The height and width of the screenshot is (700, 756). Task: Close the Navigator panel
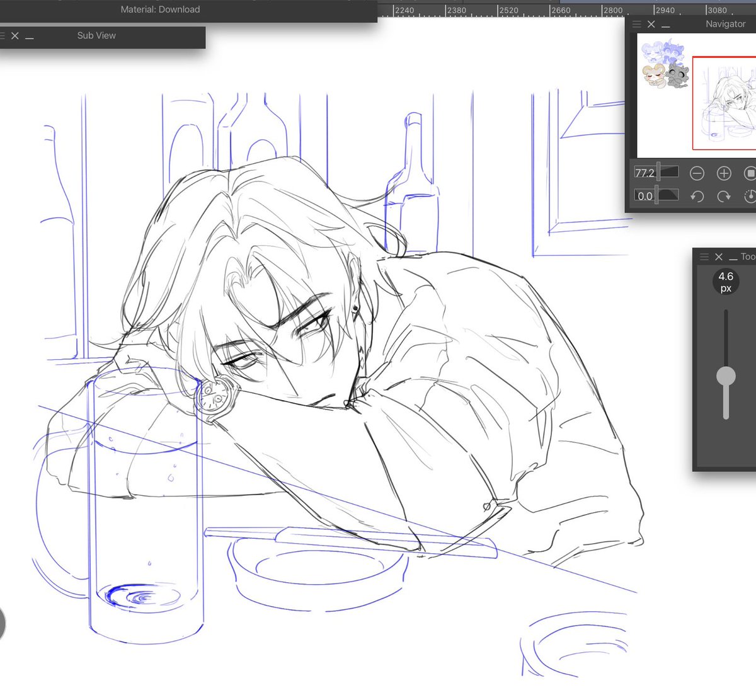pos(651,24)
